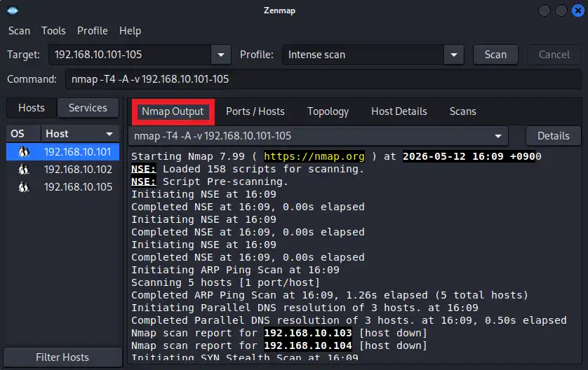Expand the scan command selector dropdown
This screenshot has width=588, height=370.
click(x=498, y=136)
